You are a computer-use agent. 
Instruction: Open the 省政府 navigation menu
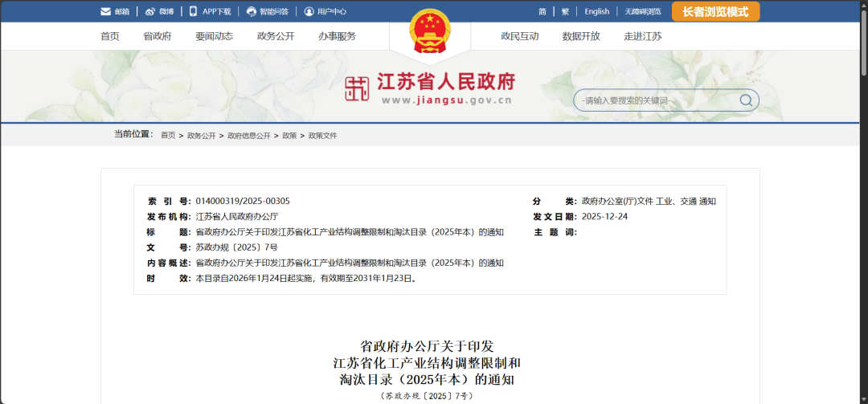tap(157, 36)
